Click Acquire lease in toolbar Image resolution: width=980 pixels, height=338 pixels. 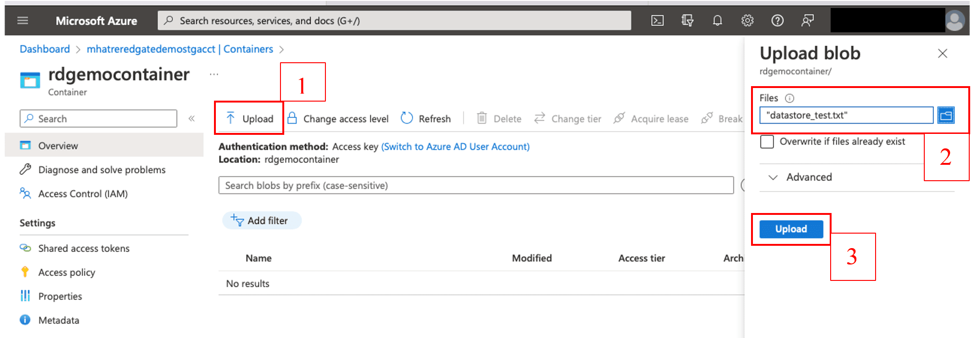click(651, 118)
